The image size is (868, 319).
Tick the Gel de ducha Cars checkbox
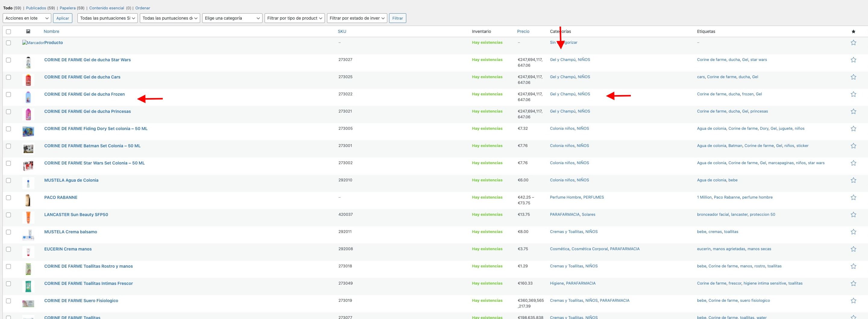coord(8,77)
